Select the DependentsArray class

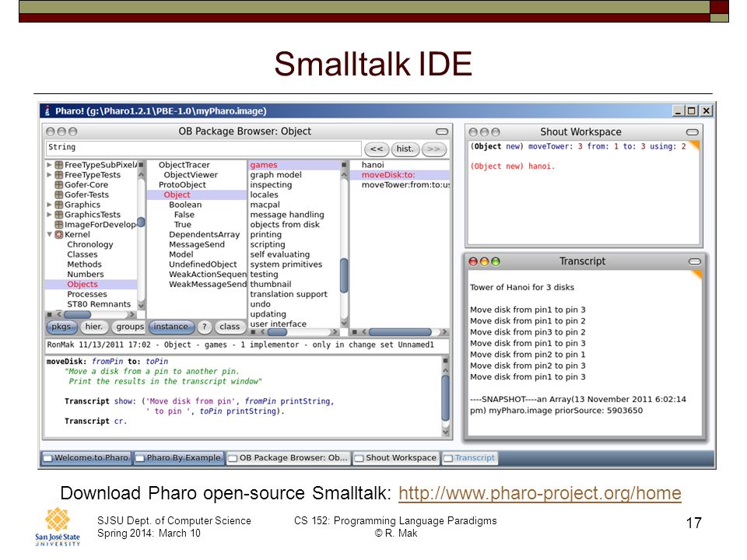click(205, 235)
